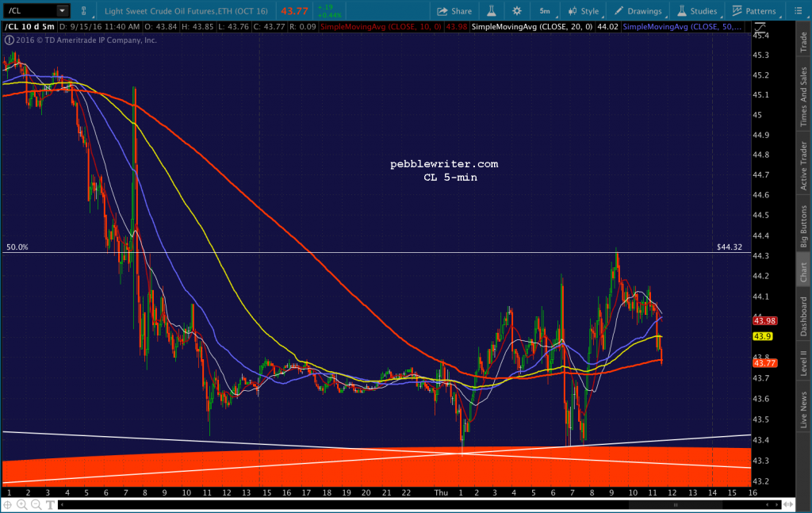Image resolution: width=812 pixels, height=513 pixels.
Task: Switch to Active Trader side tab
Action: coord(804,167)
